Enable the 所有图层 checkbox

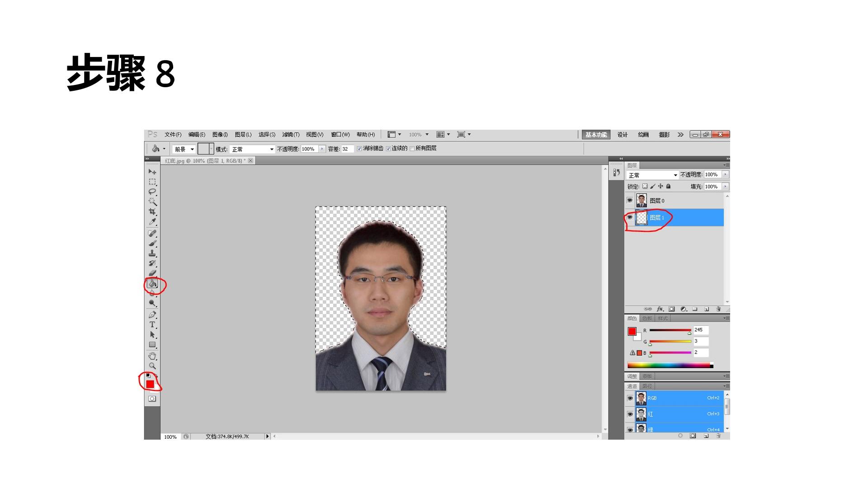412,149
